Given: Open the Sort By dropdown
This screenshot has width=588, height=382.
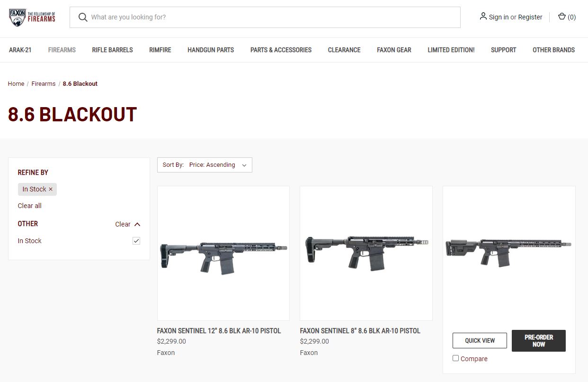Looking at the screenshot, I should click(x=205, y=165).
